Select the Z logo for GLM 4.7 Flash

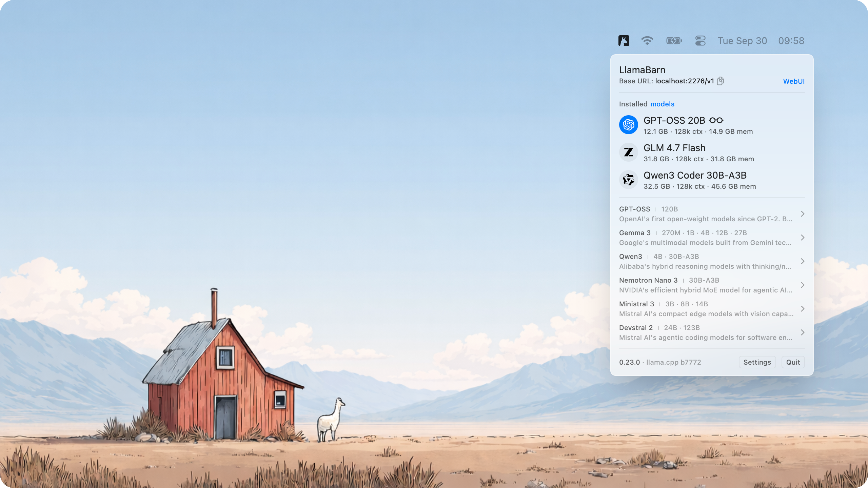coord(628,152)
